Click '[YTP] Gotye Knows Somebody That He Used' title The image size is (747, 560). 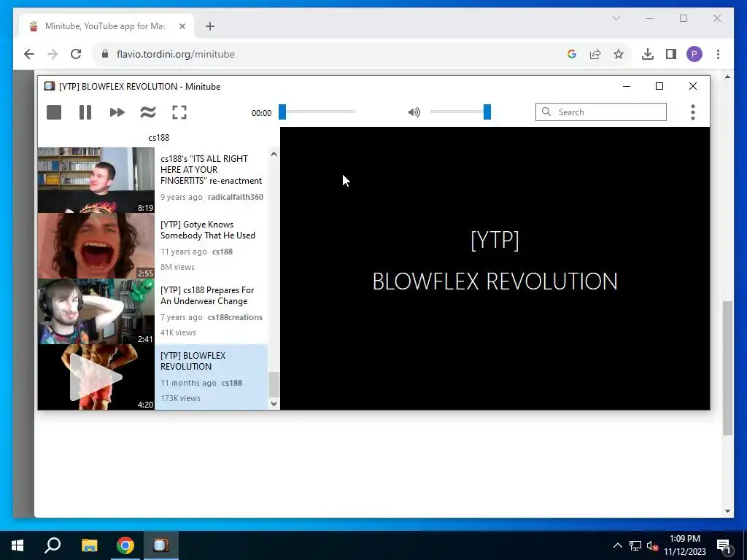(x=208, y=230)
